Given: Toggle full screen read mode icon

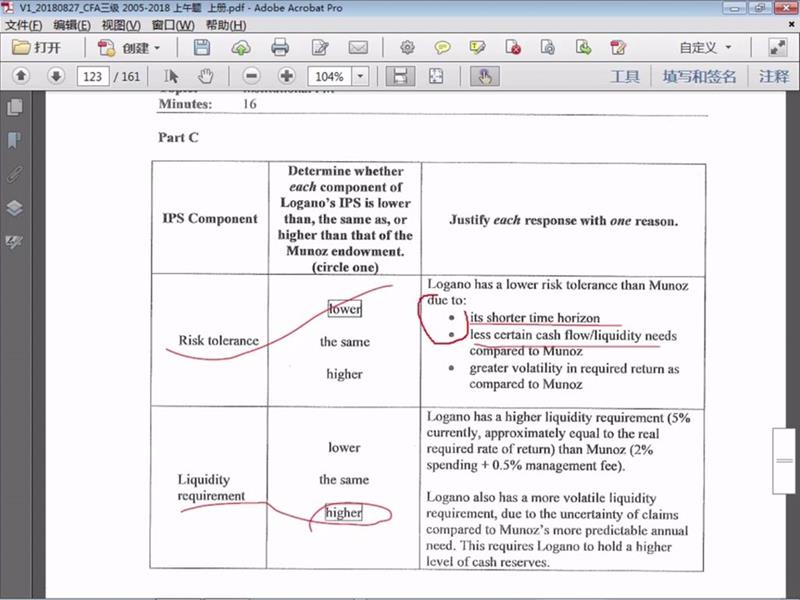Looking at the screenshot, I should (778, 47).
